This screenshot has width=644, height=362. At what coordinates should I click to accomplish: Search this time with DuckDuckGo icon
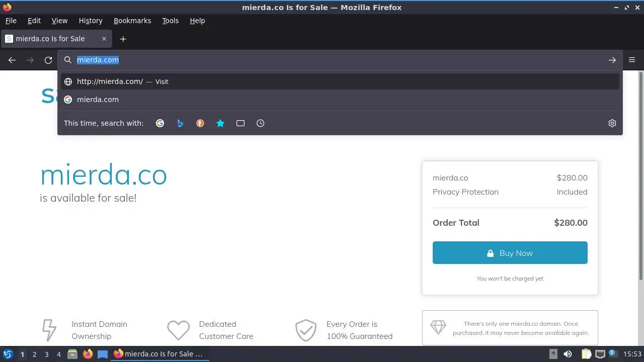pos(200,123)
